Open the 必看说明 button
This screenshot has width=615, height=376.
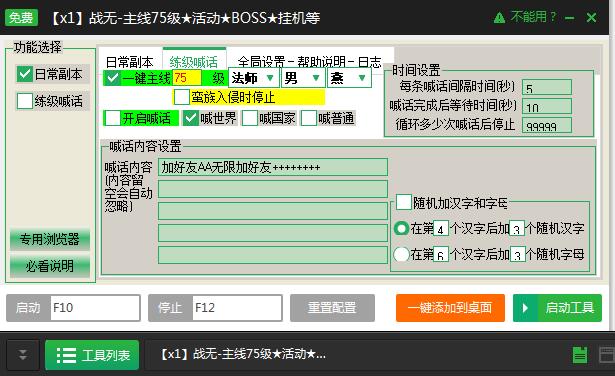(x=50, y=266)
